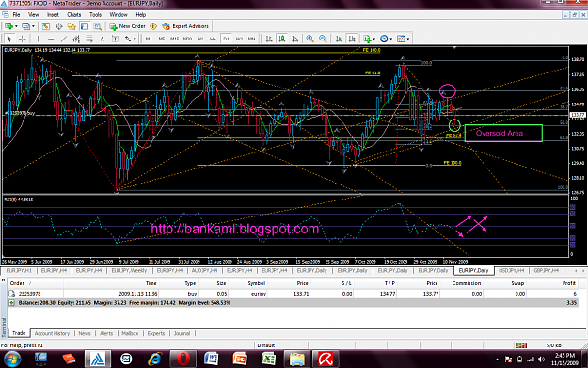588x368 pixels.
Task: Choose the vertical line drawing tool
Action: click(38, 39)
